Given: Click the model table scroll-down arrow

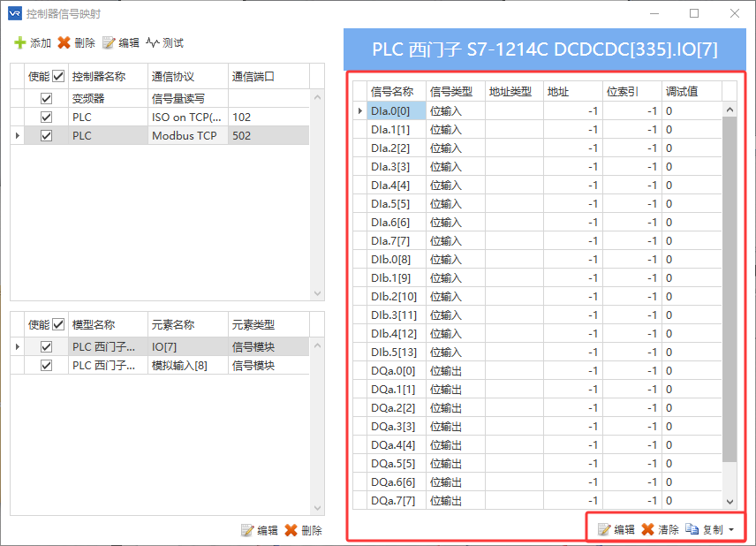Looking at the screenshot, I should pyautogui.click(x=317, y=508).
